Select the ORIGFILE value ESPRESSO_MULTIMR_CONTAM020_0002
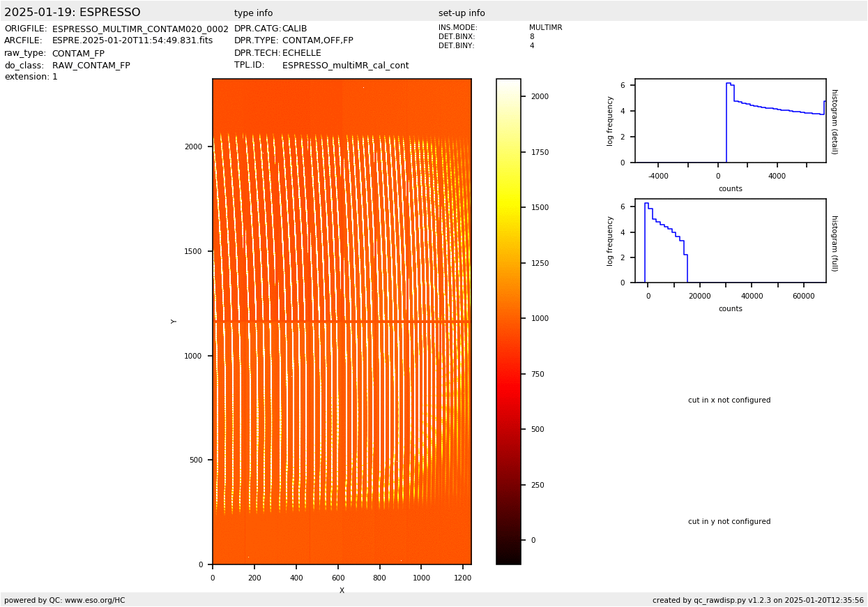 pos(140,29)
